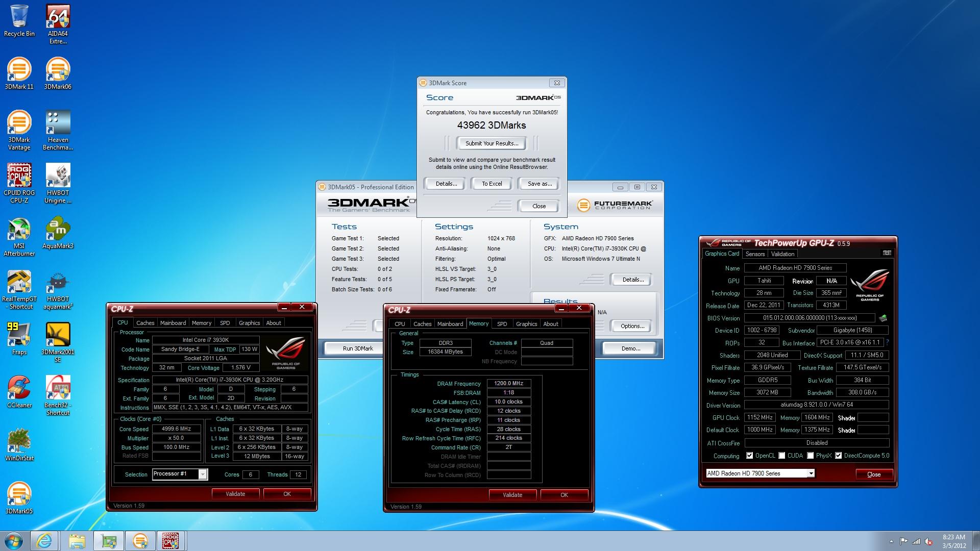Open Windows Explorer from the taskbar
This screenshot has height=551, width=980.
tap(77, 541)
